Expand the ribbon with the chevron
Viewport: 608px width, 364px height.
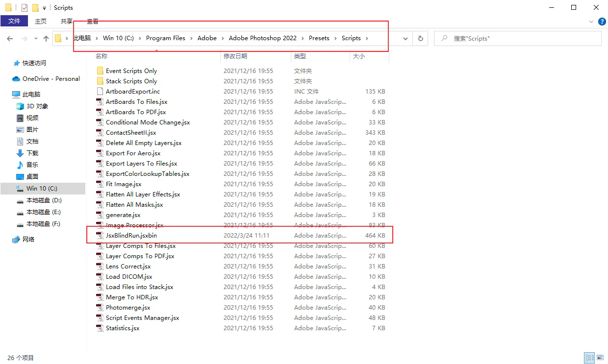(591, 22)
